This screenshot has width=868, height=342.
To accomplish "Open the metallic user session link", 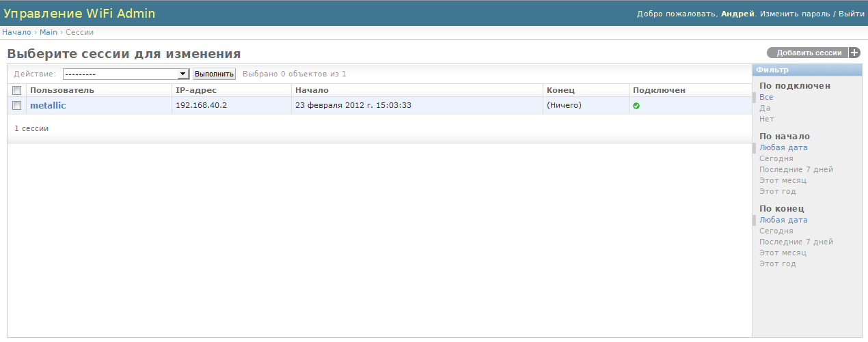I will click(x=48, y=105).
